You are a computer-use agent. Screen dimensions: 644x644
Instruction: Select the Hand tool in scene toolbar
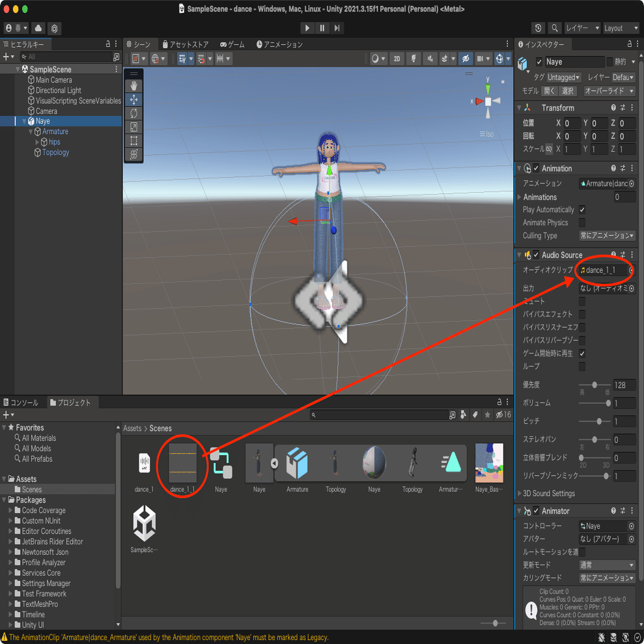(x=134, y=86)
